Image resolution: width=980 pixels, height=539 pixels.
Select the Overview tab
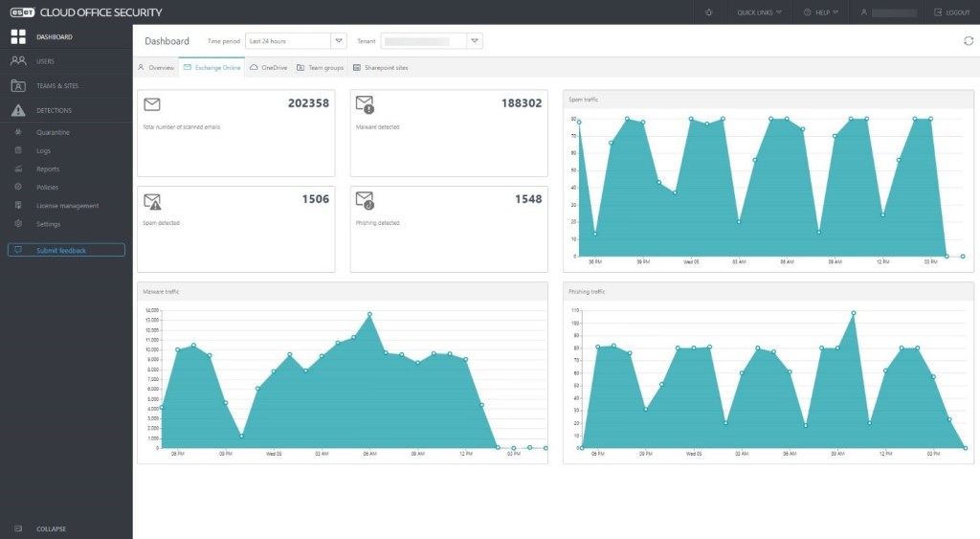coord(156,68)
